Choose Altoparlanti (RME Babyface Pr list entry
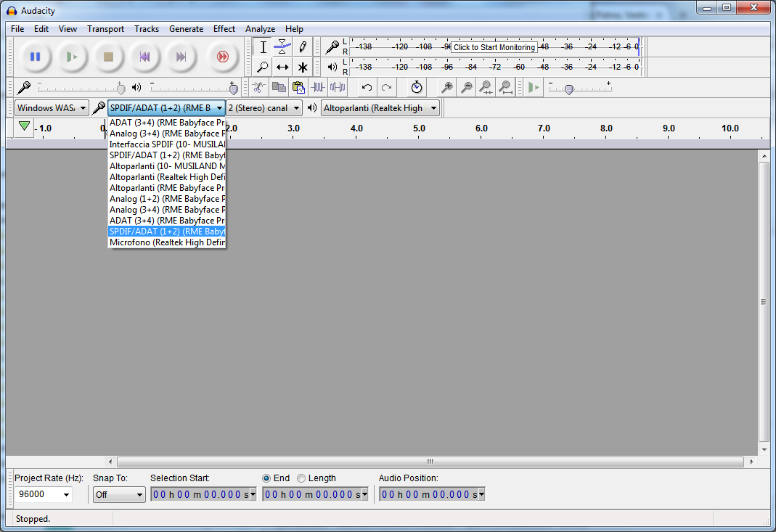Viewport: 776px width, 532px height. point(167,187)
